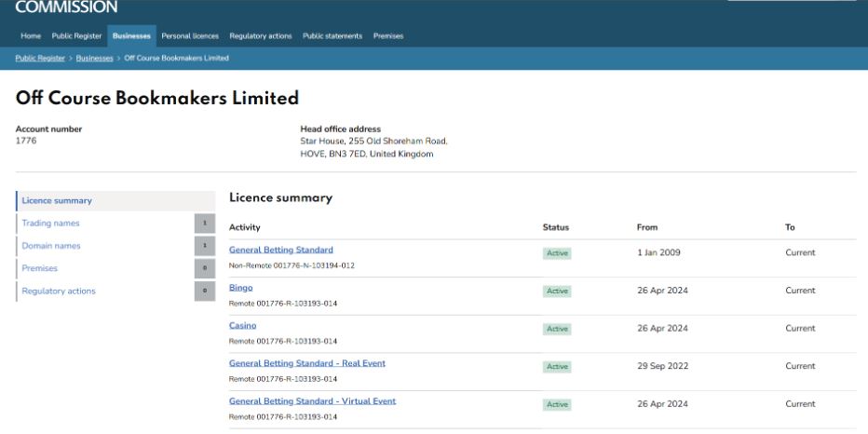
Task: Click the Licence summary section heading
Action: click(x=280, y=197)
